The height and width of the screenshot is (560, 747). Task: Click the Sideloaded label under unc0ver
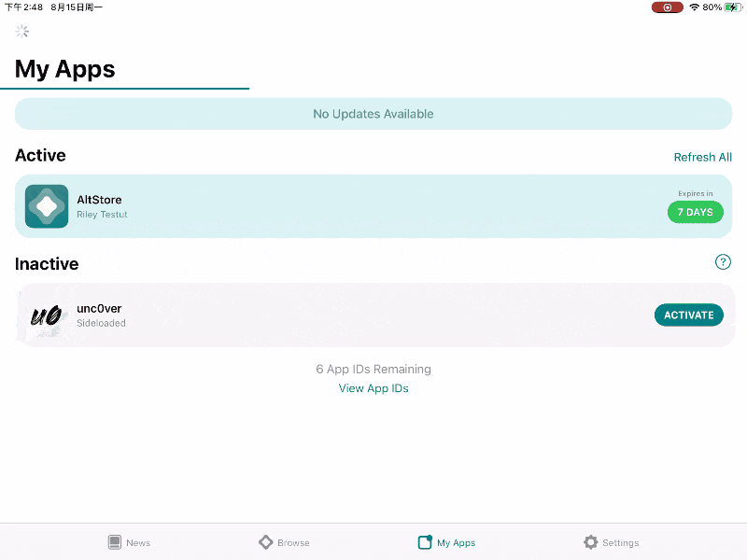coord(101,323)
